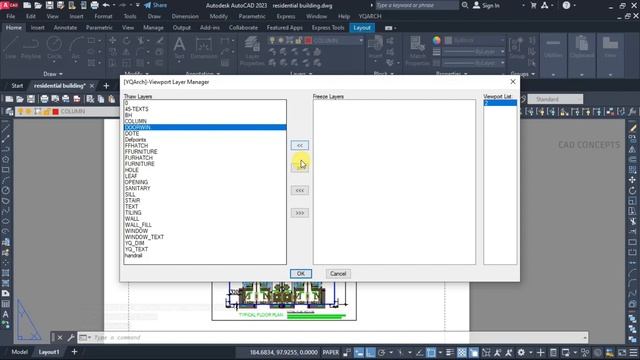Click the red layer color swatch beside COLUMN
The width and height of the screenshot is (640, 360).
coord(56,111)
